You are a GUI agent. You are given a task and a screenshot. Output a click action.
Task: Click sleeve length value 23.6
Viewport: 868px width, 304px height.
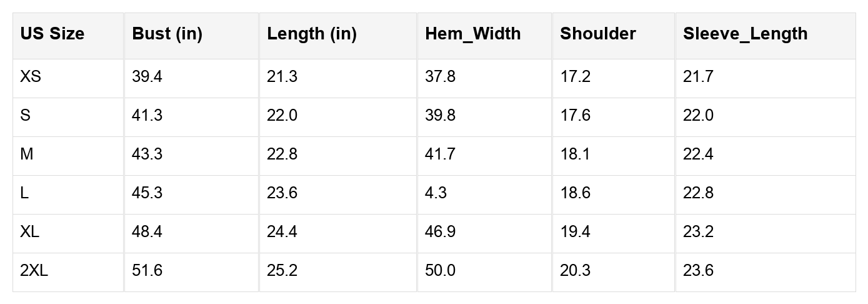click(699, 271)
